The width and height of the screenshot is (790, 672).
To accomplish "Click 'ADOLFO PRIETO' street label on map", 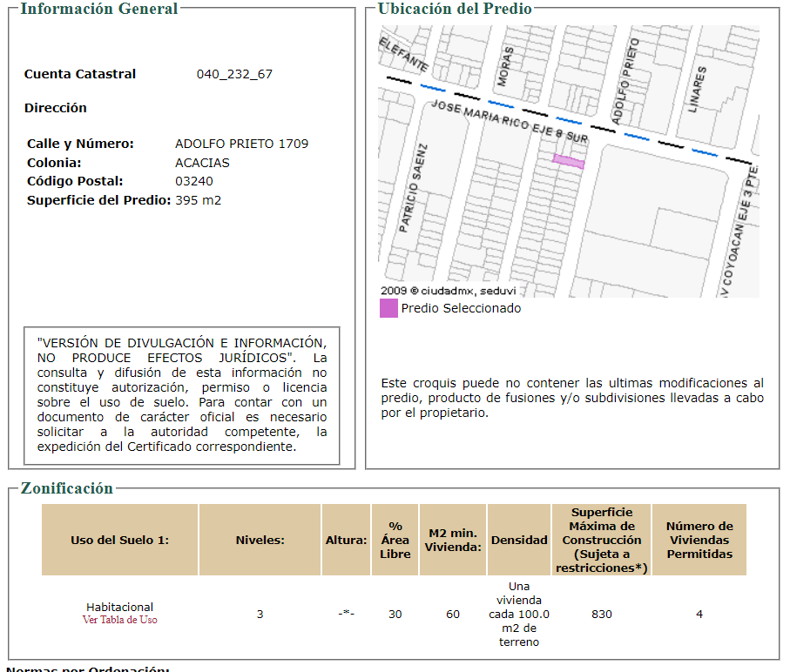I will coord(625,81).
